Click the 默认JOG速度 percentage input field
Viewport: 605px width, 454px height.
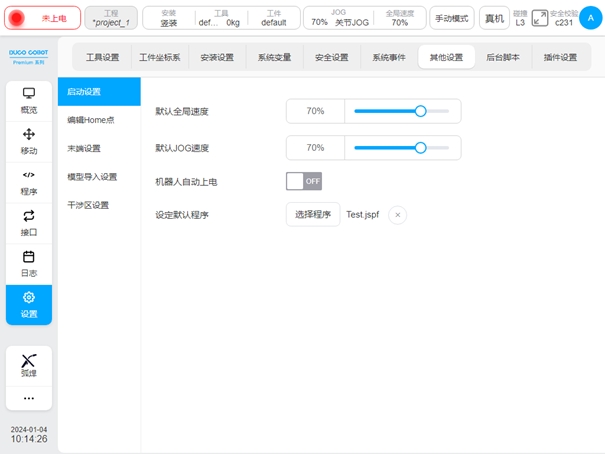[315, 147]
